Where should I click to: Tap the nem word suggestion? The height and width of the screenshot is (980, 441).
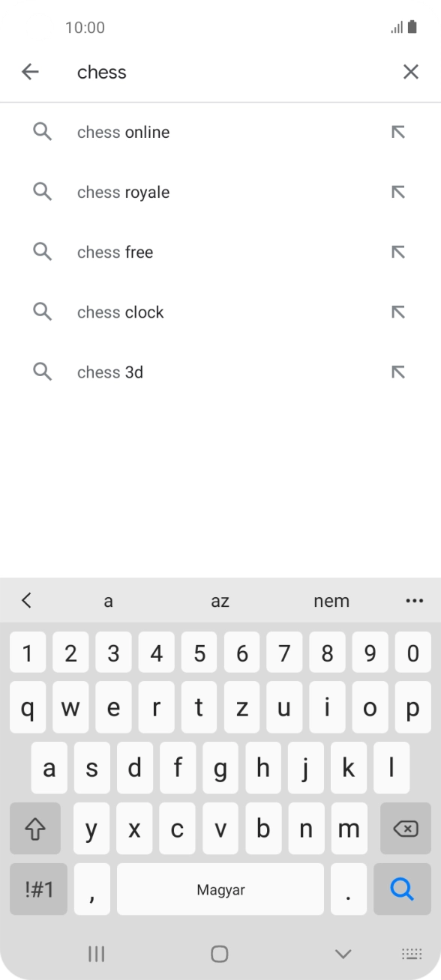click(x=331, y=600)
